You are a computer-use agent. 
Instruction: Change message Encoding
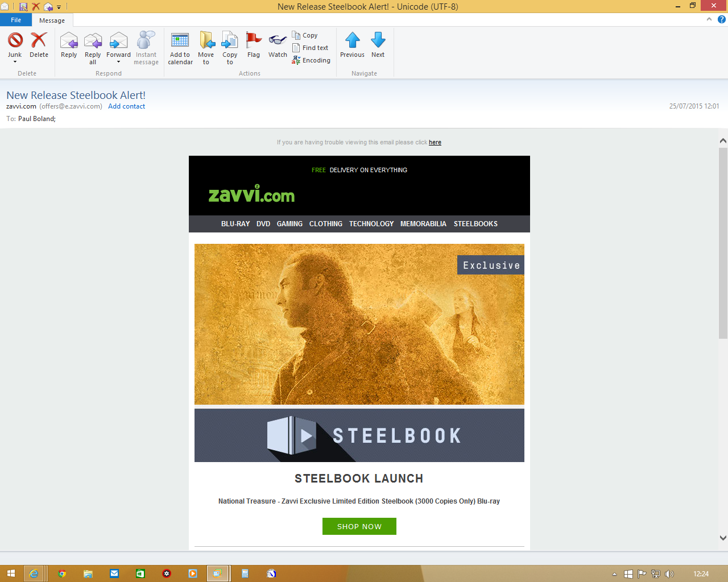(311, 60)
